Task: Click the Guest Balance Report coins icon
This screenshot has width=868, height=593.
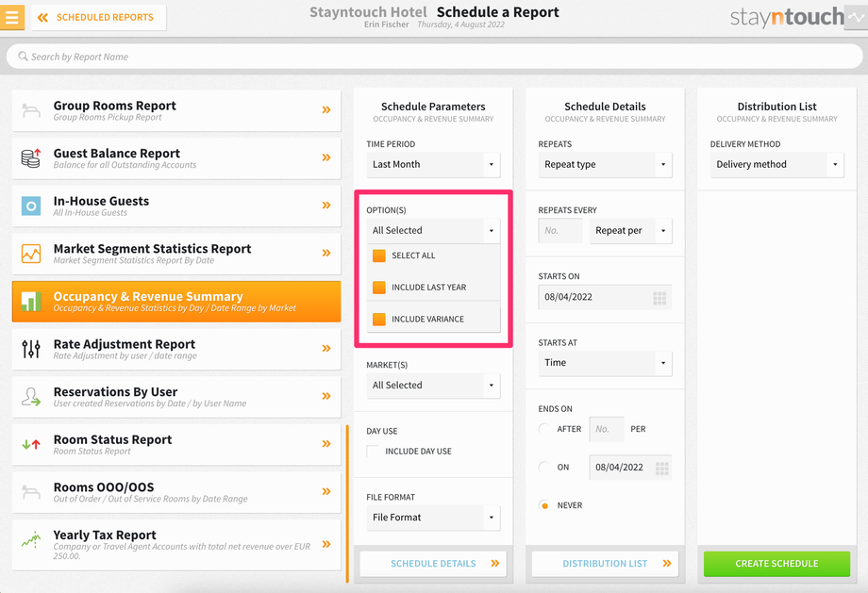Action: (x=31, y=158)
